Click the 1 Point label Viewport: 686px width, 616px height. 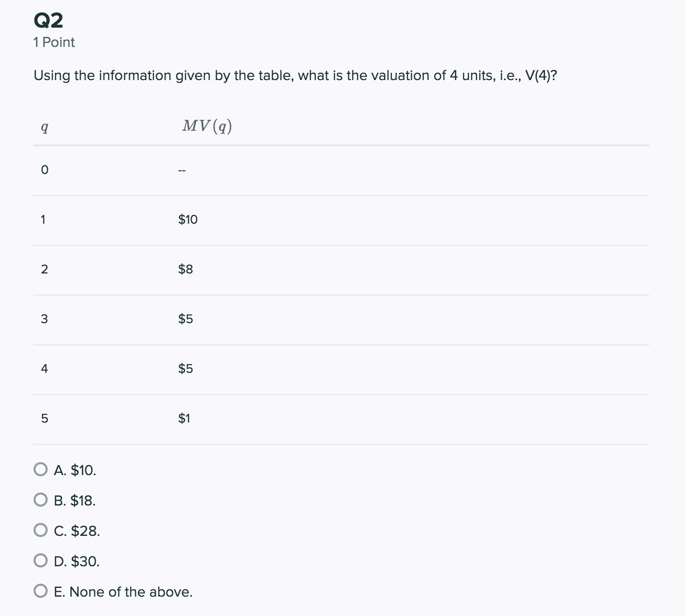54,42
